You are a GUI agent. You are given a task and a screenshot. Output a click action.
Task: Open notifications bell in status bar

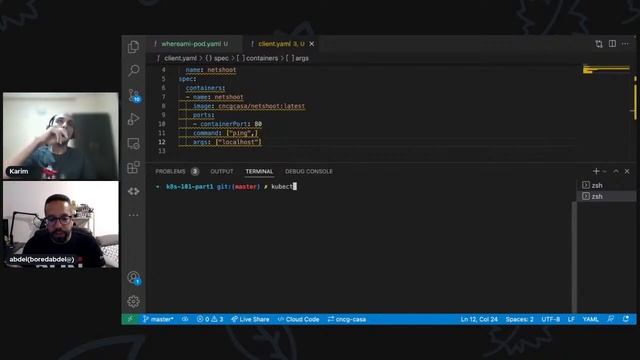tap(626, 319)
